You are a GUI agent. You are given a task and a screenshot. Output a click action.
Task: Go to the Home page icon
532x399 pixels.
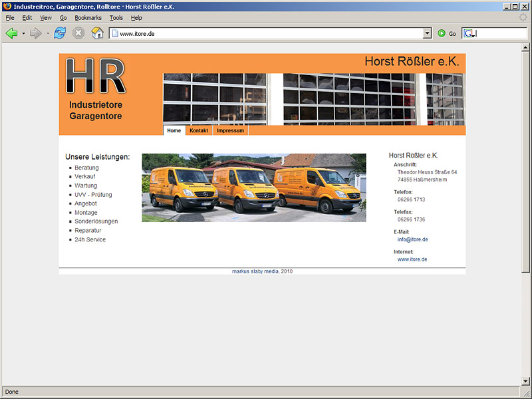pyautogui.click(x=97, y=33)
